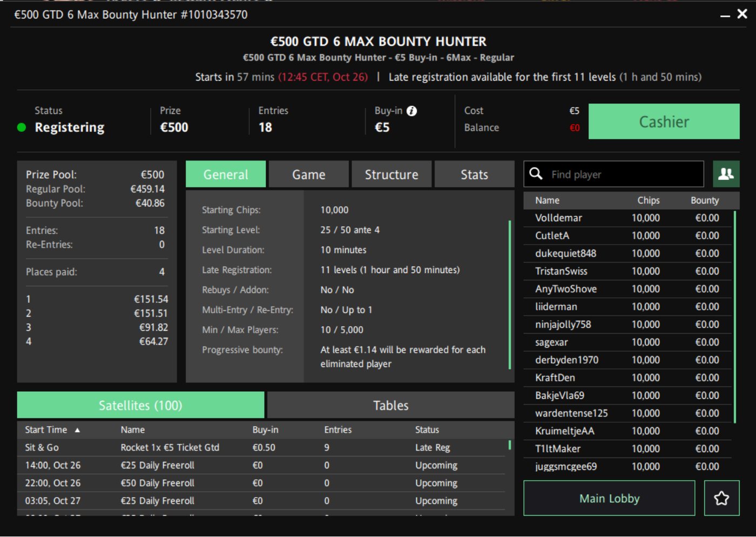Focus the Find player search field
The image size is (756, 537).
click(614, 174)
